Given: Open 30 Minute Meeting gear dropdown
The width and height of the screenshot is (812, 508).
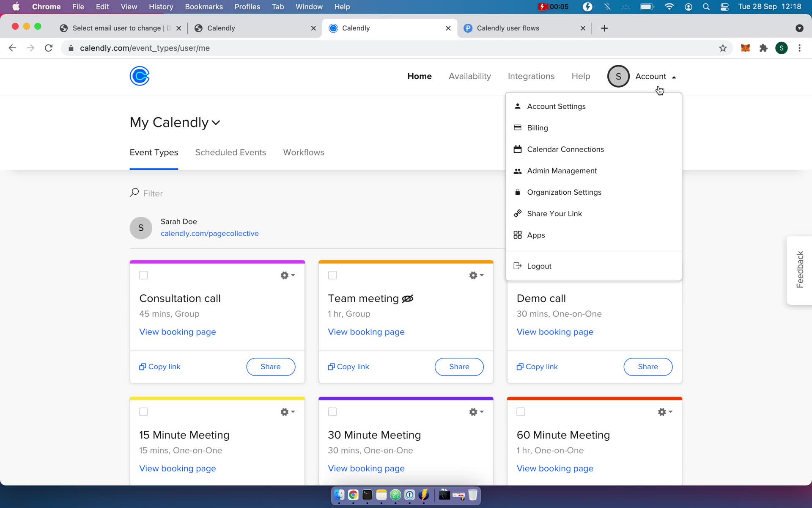Looking at the screenshot, I should pos(476,412).
